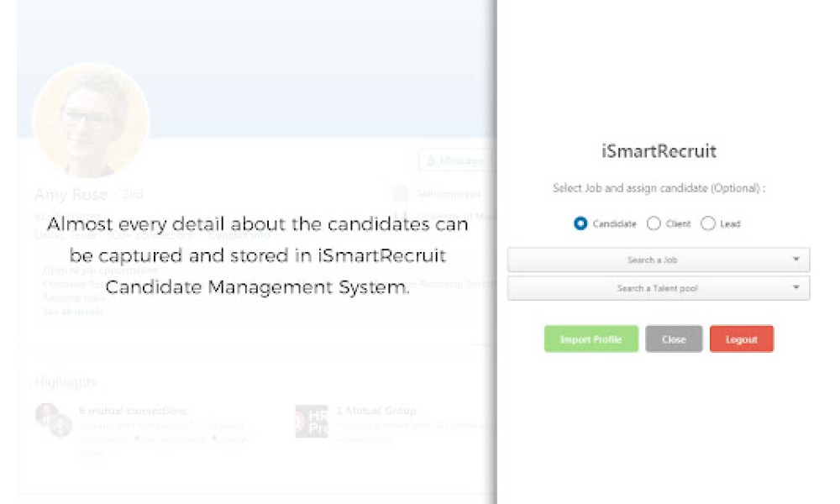Expand the Search a Talent pool dropdown
Viewport: 840px width, 504px height.
[x=659, y=288]
